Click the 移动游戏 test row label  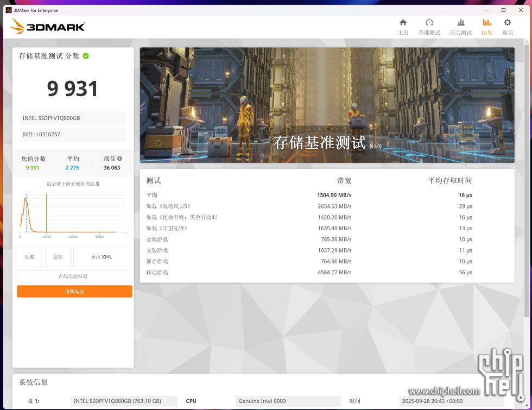[157, 272]
